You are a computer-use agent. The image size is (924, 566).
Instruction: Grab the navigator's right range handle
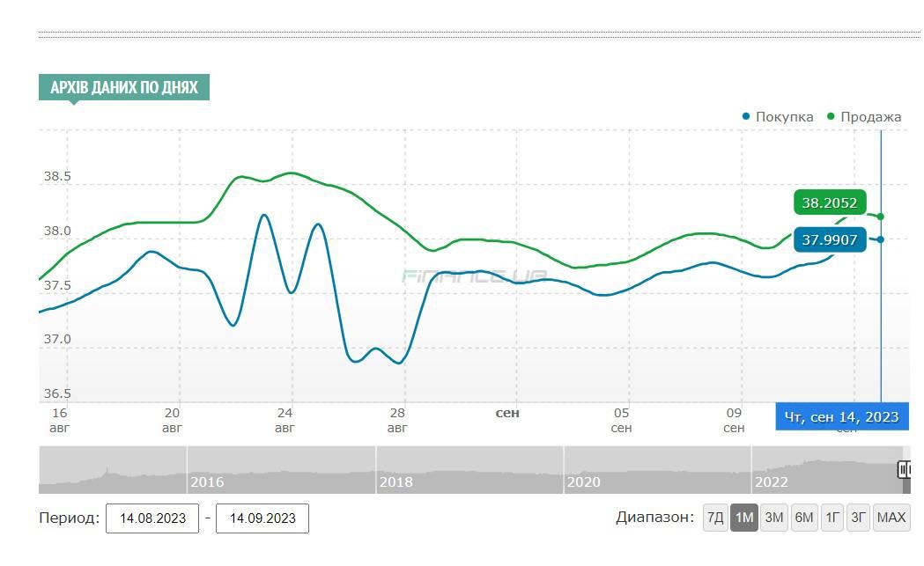904,469
